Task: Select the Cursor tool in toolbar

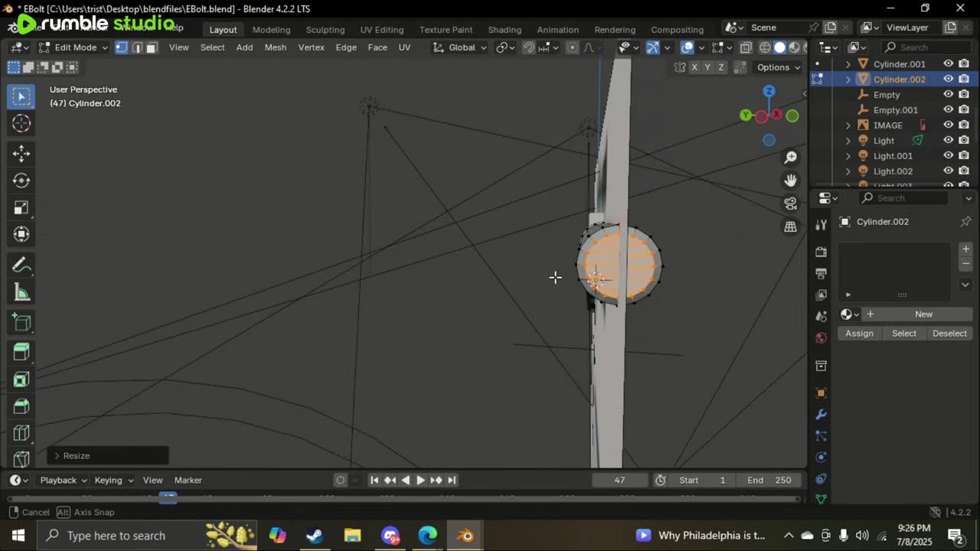Action: pos(21,123)
